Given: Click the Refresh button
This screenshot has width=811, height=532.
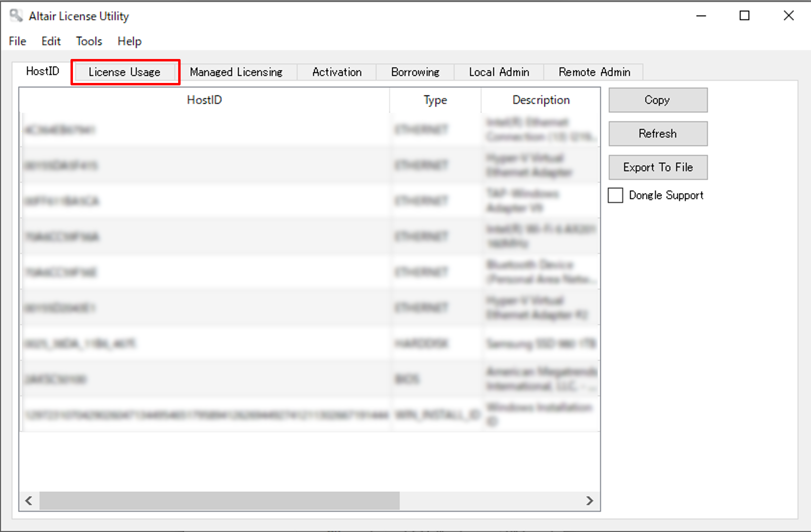Looking at the screenshot, I should [657, 134].
